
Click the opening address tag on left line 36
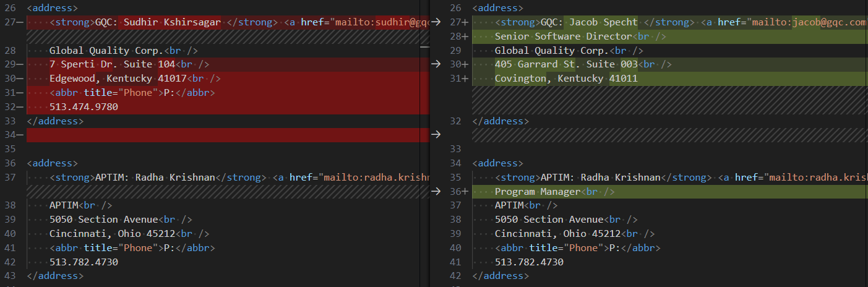click(x=53, y=163)
